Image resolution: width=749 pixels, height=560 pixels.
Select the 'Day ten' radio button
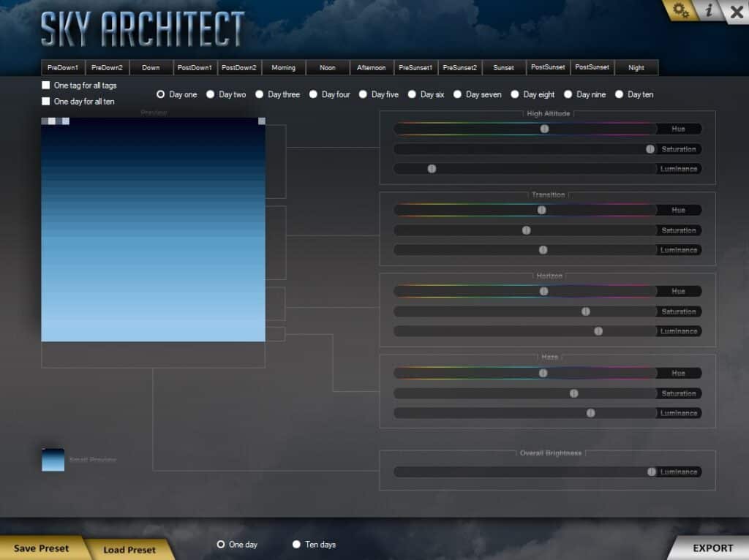point(620,94)
